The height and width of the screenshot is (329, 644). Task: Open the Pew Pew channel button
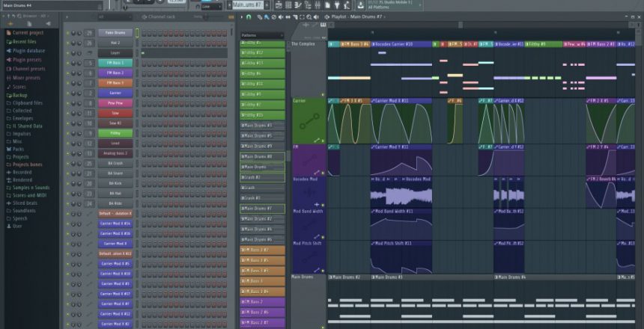tap(115, 103)
